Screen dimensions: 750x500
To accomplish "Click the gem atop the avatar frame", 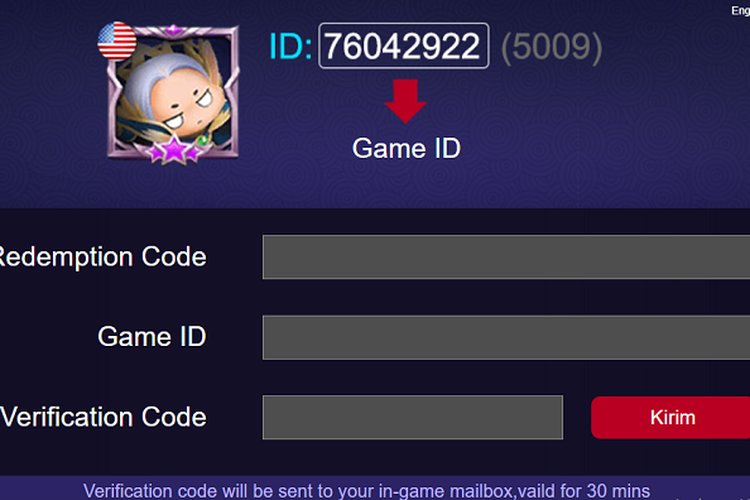I will [x=173, y=30].
